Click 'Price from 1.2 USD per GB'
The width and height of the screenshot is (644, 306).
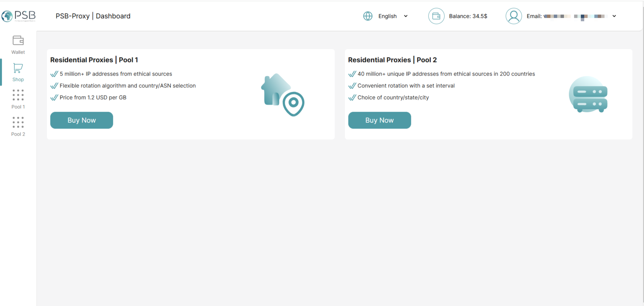93,98
